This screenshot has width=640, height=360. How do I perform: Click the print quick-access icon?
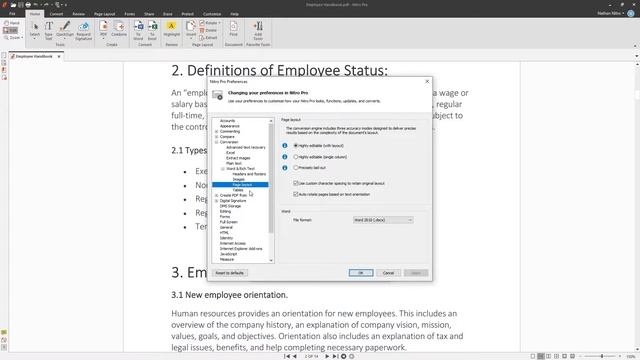[x=28, y=4]
